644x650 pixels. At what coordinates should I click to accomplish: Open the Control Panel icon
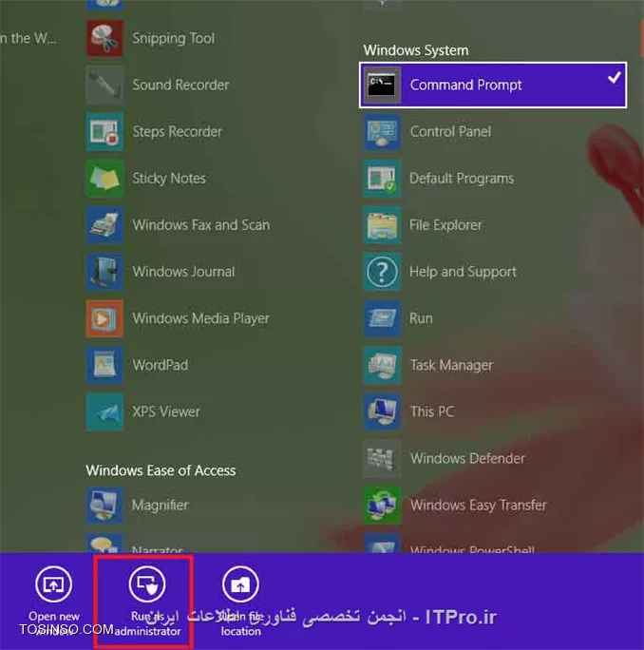pos(382,132)
